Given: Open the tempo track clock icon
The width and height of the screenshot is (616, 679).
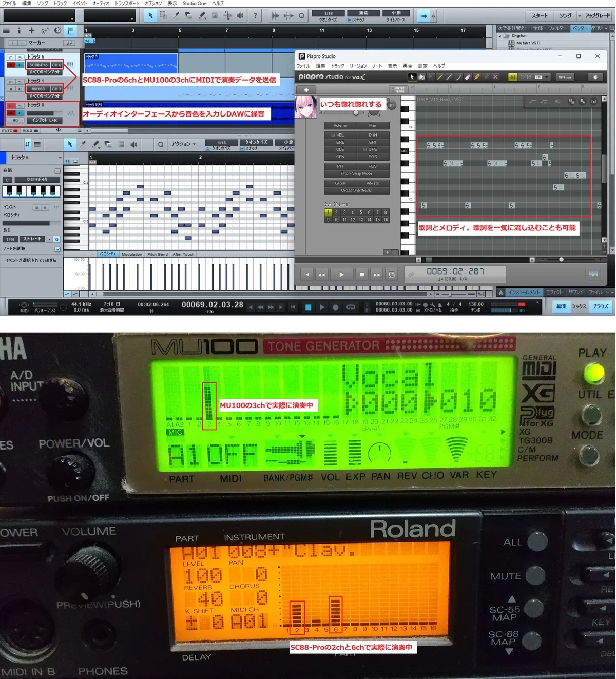Looking at the screenshot, I should 57,31.
